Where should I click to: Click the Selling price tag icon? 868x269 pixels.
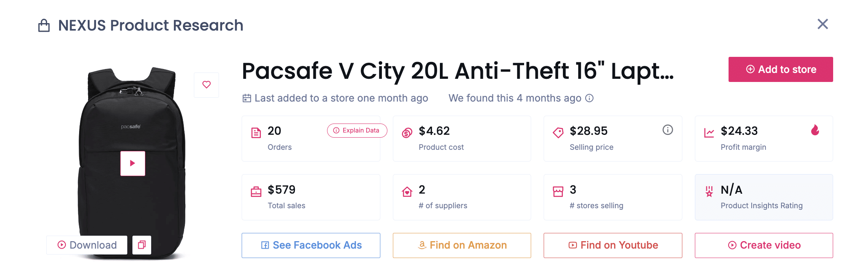(558, 133)
